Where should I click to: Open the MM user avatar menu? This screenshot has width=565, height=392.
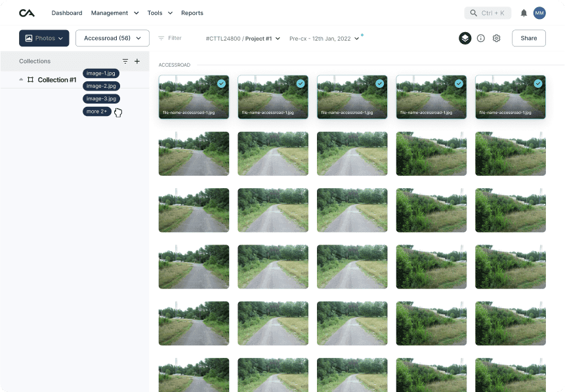click(x=539, y=13)
